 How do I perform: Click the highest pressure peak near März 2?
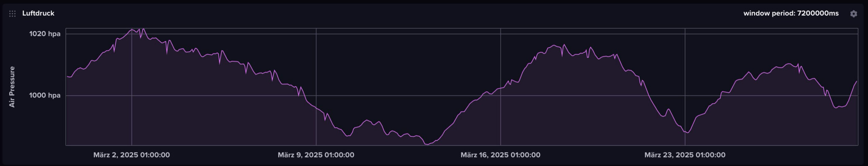(144, 29)
